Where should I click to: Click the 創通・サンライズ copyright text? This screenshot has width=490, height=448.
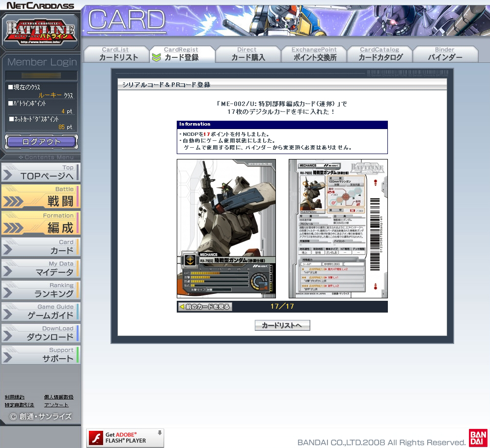point(41,417)
